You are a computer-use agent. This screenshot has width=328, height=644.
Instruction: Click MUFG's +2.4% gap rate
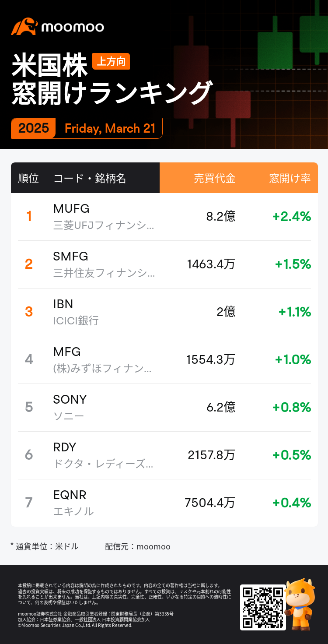coord(291,216)
